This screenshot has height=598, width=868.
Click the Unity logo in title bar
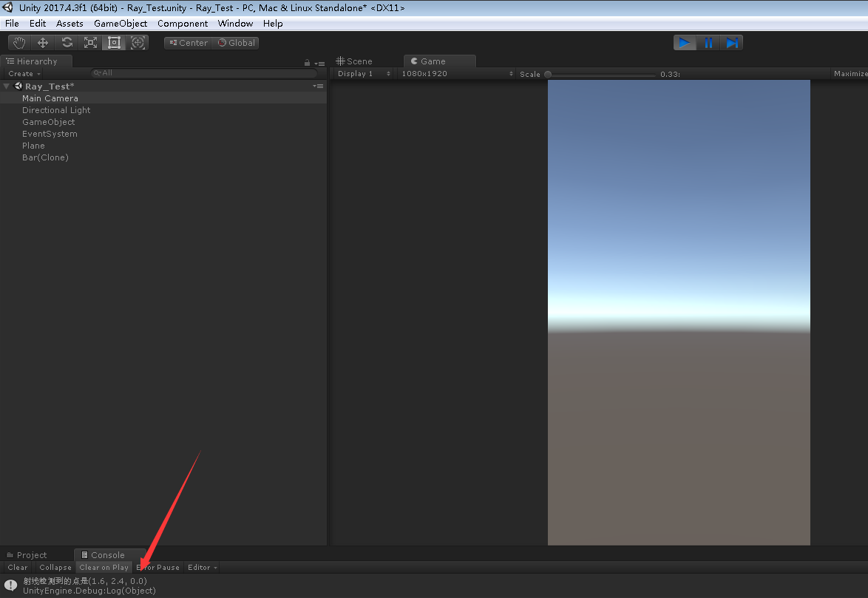point(7,7)
